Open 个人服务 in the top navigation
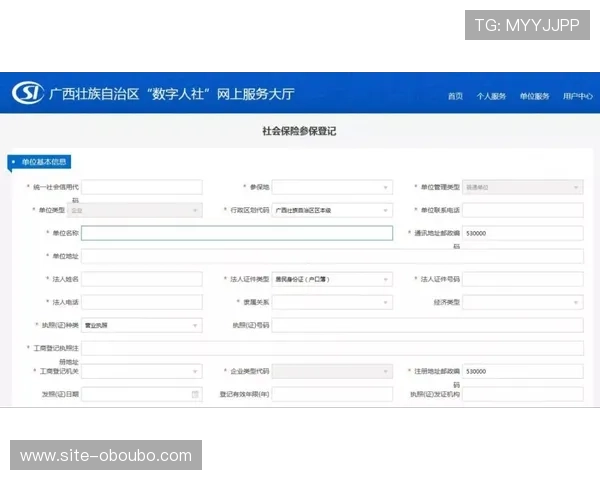 pyautogui.click(x=491, y=96)
